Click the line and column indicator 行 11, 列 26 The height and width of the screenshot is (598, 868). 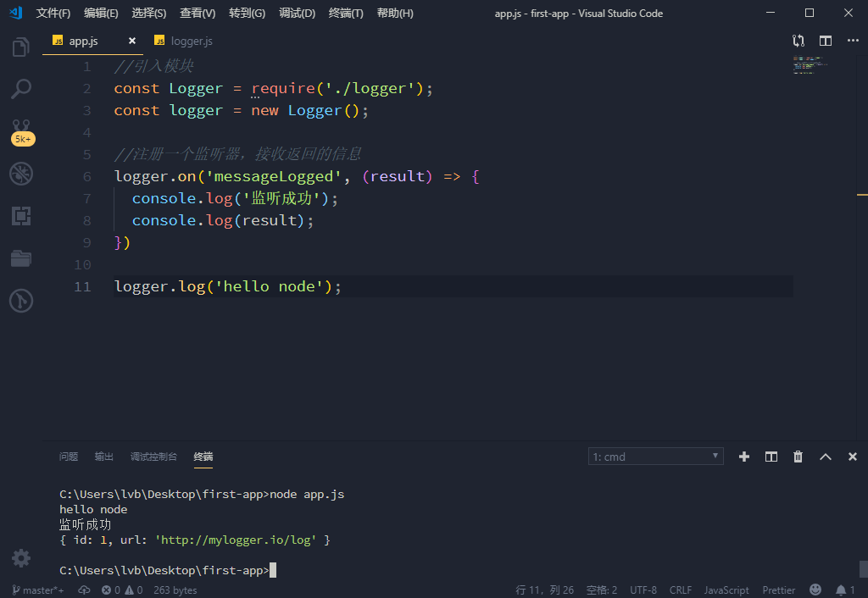pos(545,590)
